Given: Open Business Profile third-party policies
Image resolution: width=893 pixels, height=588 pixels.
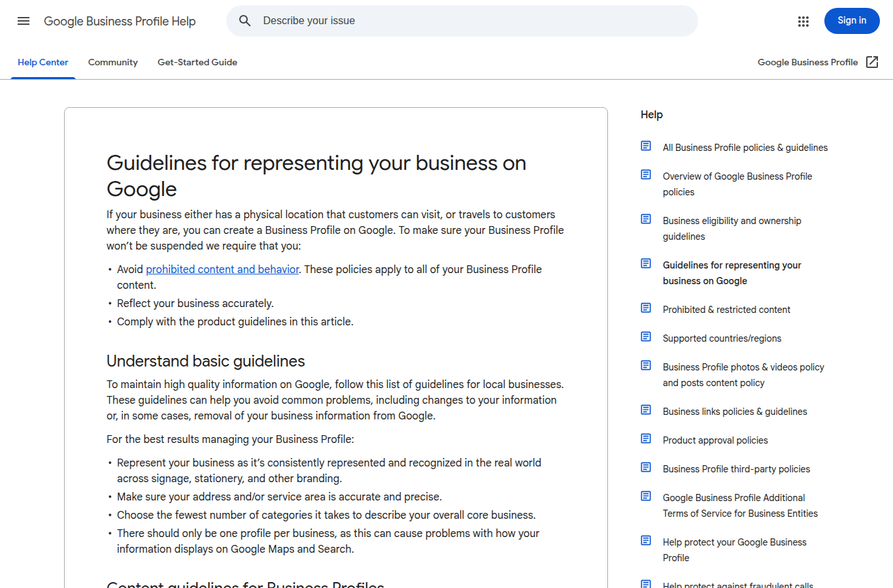Looking at the screenshot, I should 736,469.
